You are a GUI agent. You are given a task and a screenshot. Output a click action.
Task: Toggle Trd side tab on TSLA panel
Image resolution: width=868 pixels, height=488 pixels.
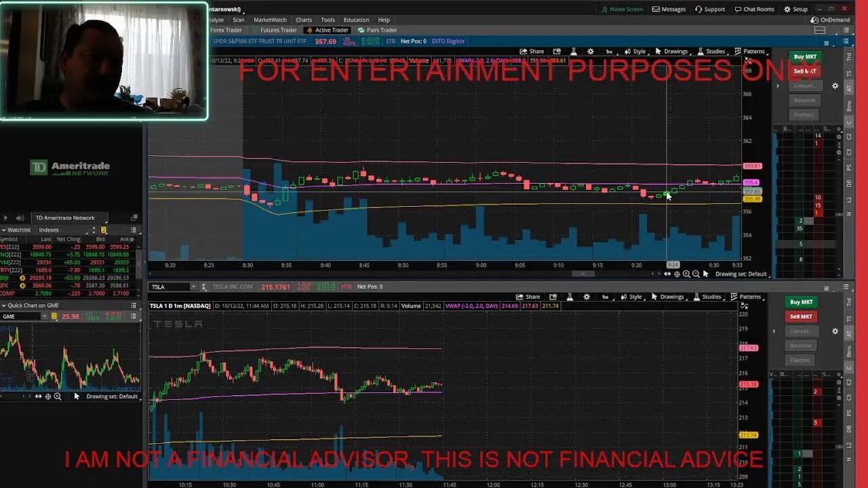coord(848,301)
